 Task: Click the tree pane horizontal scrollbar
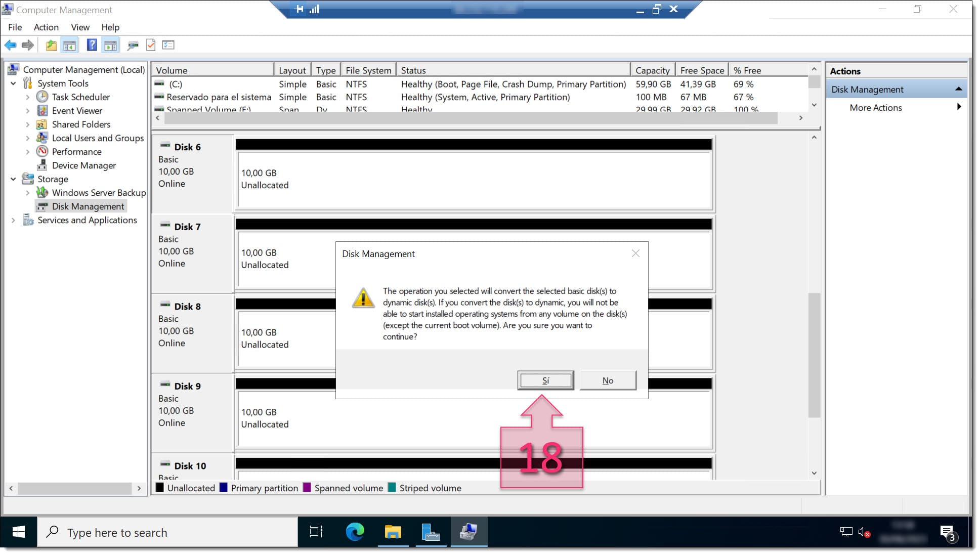click(74, 488)
